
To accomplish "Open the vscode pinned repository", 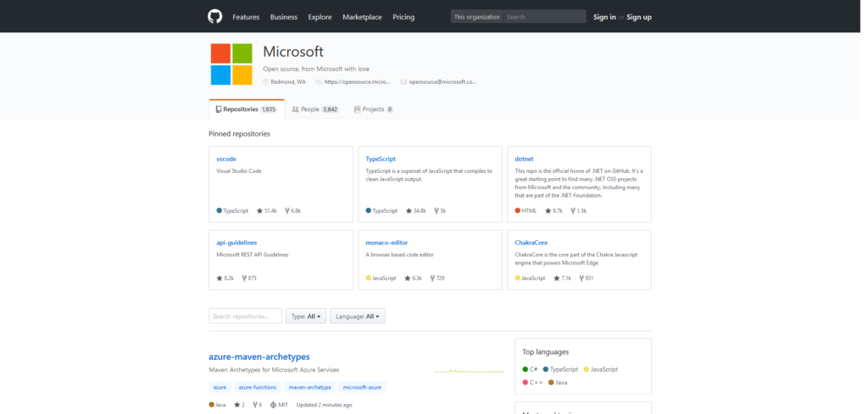I will (225, 159).
